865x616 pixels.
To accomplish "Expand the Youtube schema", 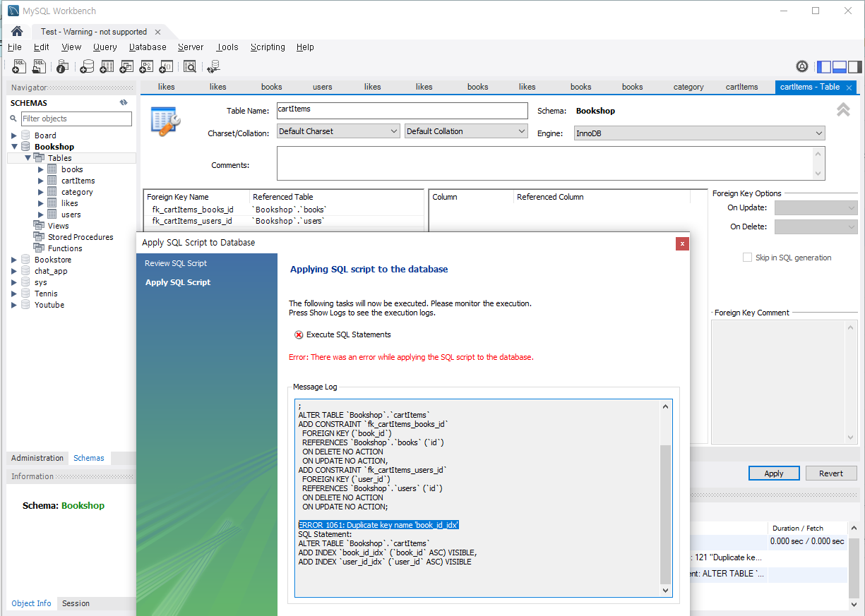I will [x=14, y=305].
